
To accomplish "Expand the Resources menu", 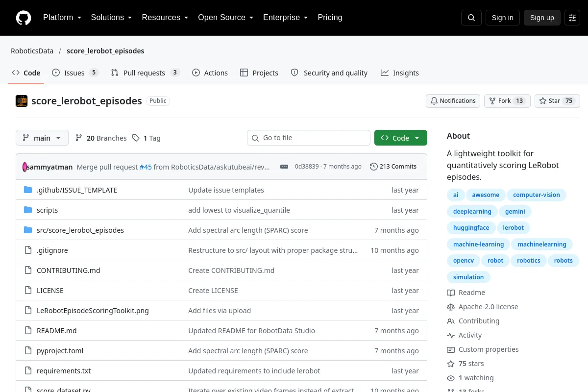I will (165, 18).
